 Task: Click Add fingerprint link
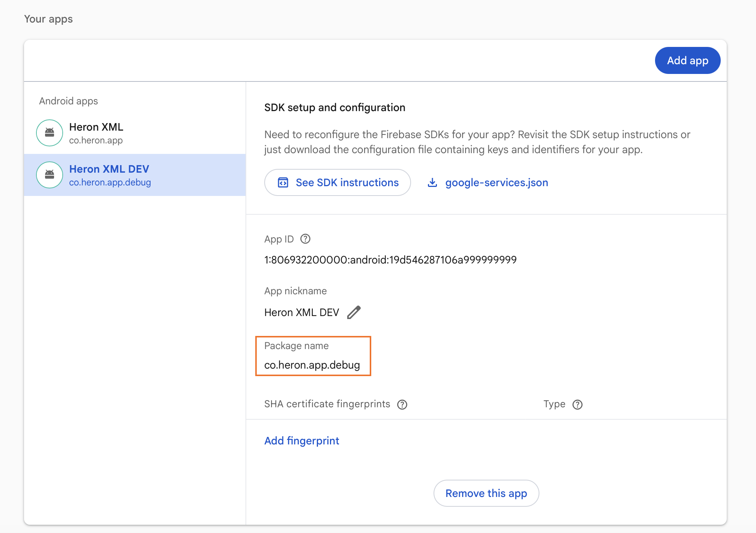point(302,441)
